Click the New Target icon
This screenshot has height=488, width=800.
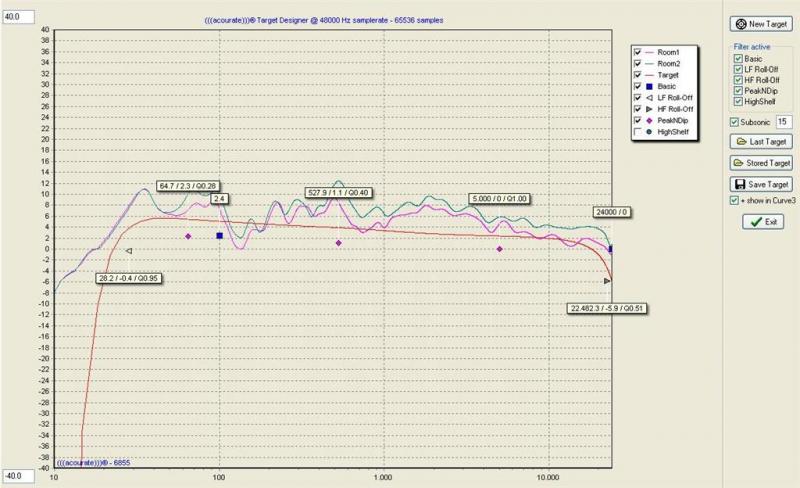coord(741,24)
